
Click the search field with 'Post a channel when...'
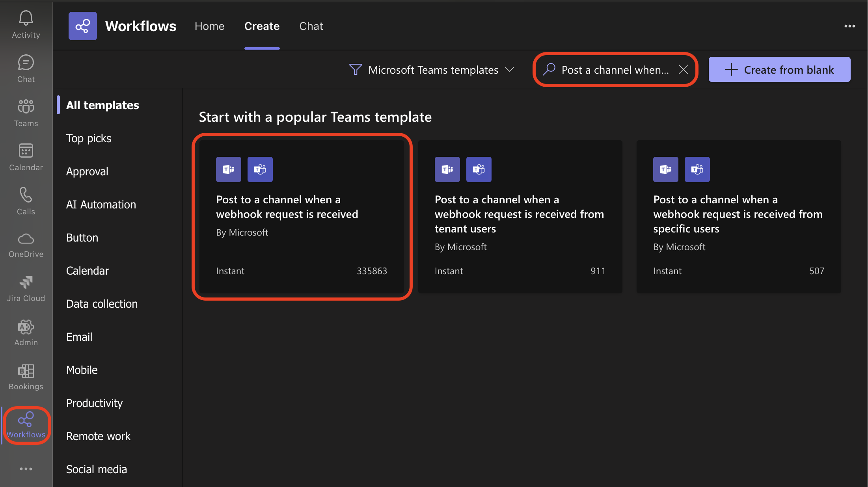(615, 70)
